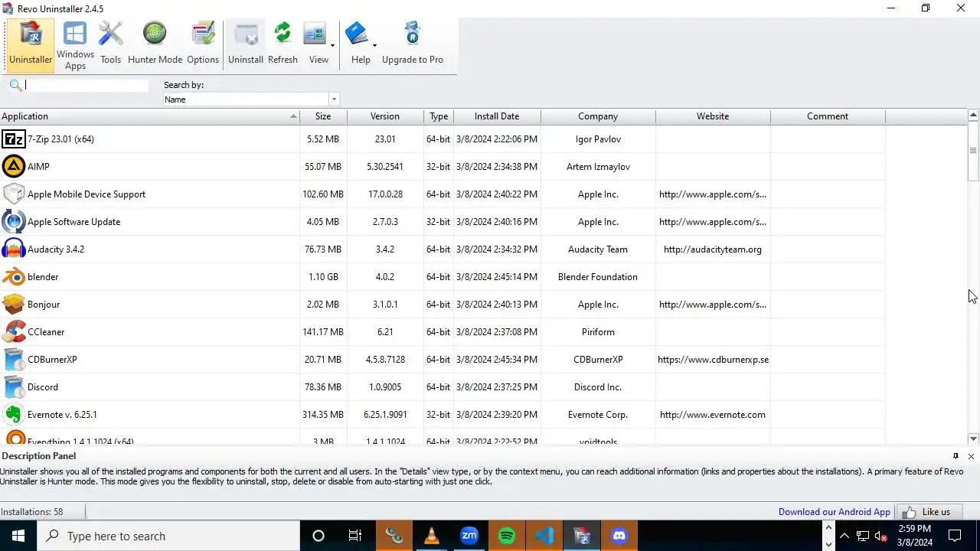
Task: Click the Discord Inc. company cell
Action: (x=598, y=387)
